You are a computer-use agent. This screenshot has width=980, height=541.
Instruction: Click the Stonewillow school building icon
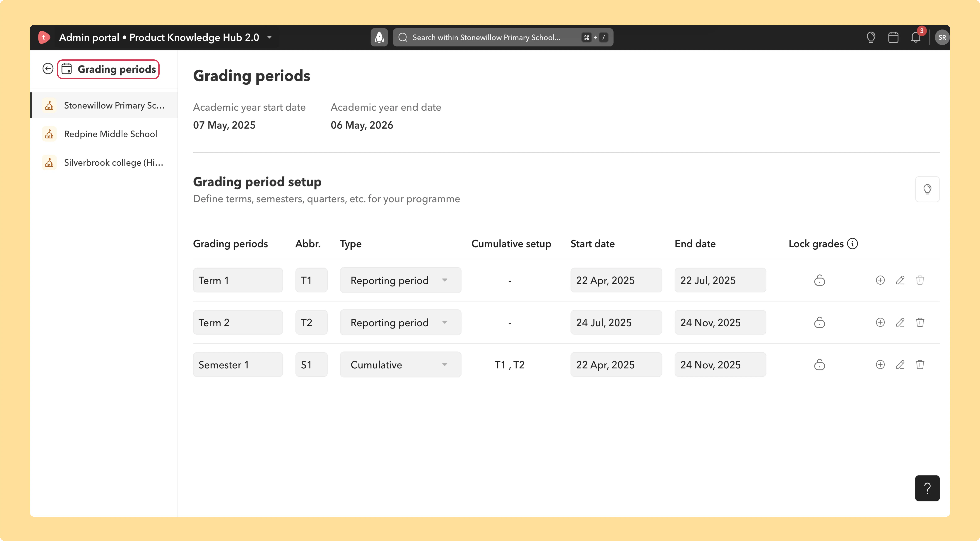pos(49,105)
